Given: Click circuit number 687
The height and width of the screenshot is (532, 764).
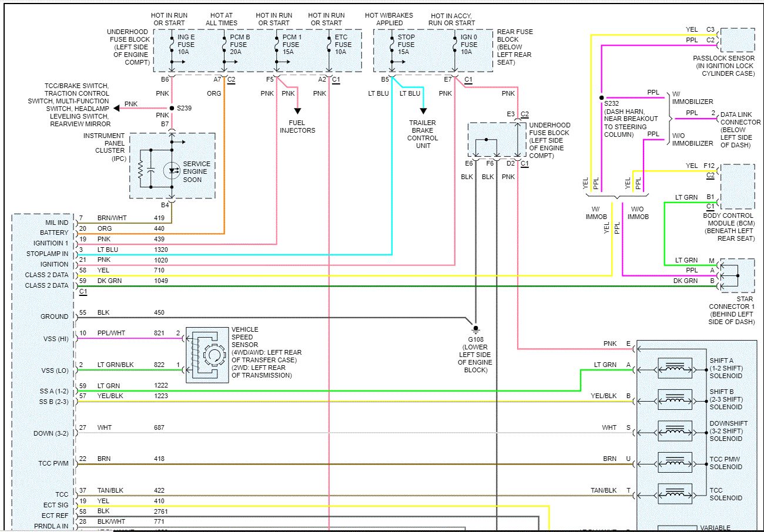Looking at the screenshot, I should coord(159,428).
